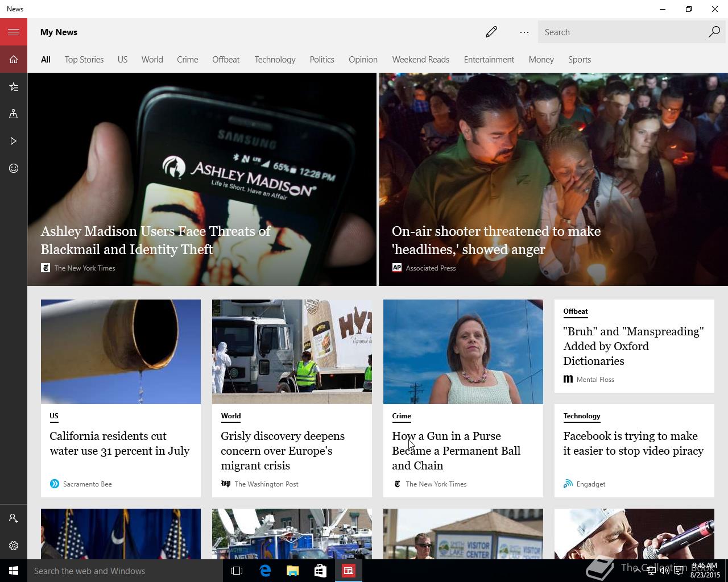Launch Microsoft Edge from taskbar
Screen dimensions: 728x582
click(265, 571)
